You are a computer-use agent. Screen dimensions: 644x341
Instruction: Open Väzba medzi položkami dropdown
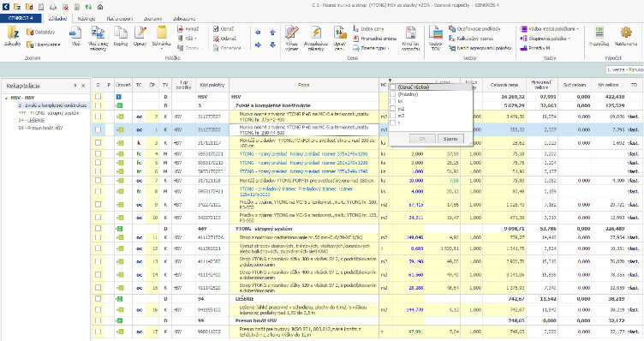point(577,29)
